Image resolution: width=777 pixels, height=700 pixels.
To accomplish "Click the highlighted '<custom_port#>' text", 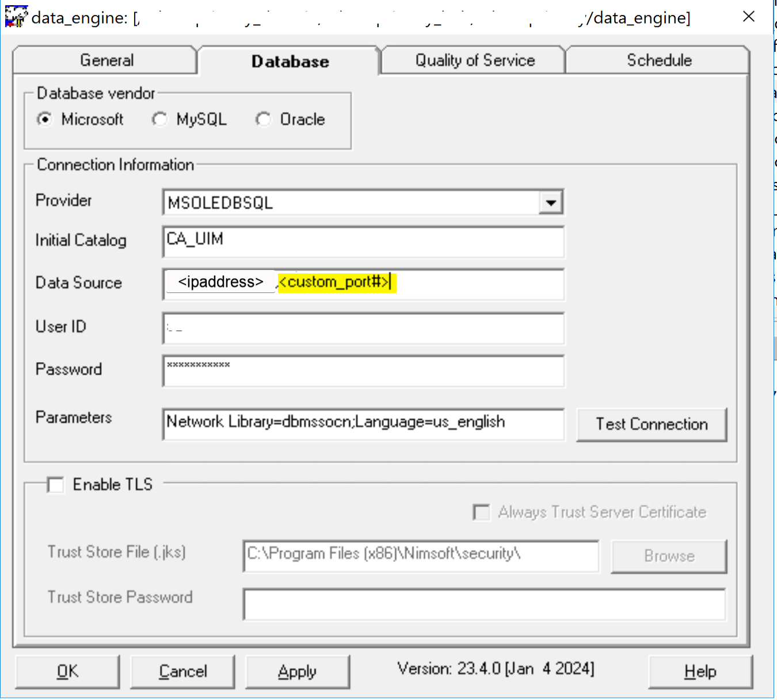I will pos(337,282).
